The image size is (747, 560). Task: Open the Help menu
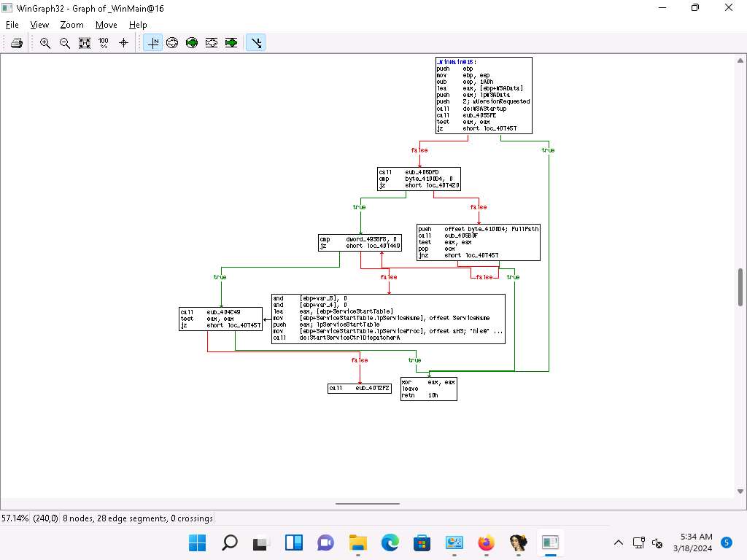[138, 25]
